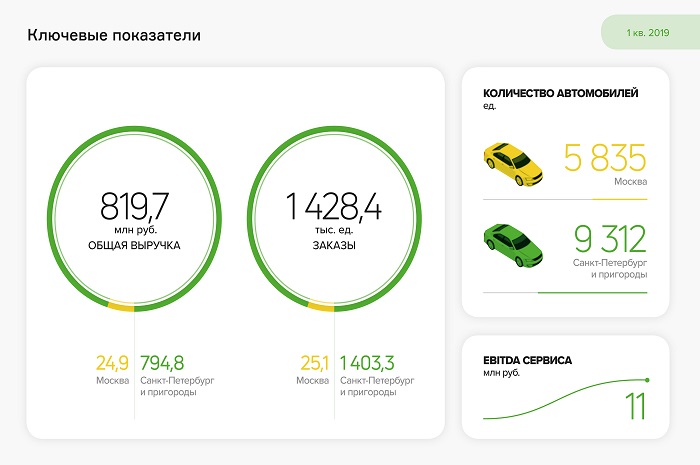Select the yellow segment of orders ring
Image resolution: width=700 pixels, height=465 pixels.
[321, 307]
